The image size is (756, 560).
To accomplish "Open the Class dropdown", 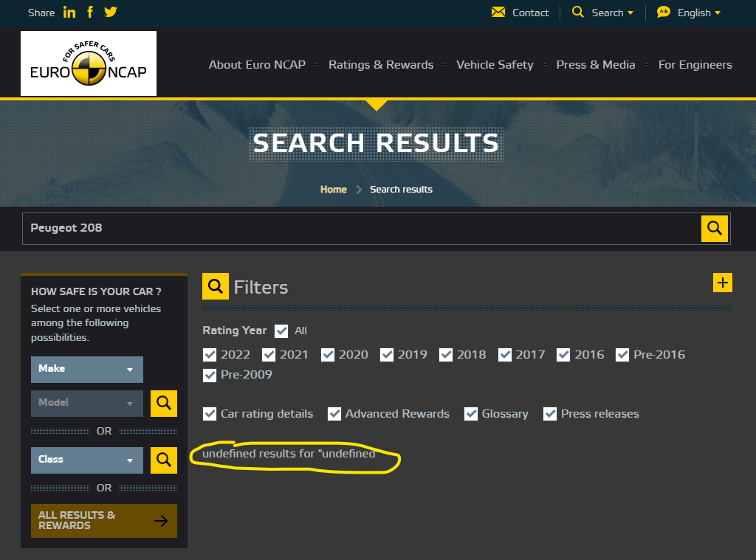I will pyautogui.click(x=87, y=460).
